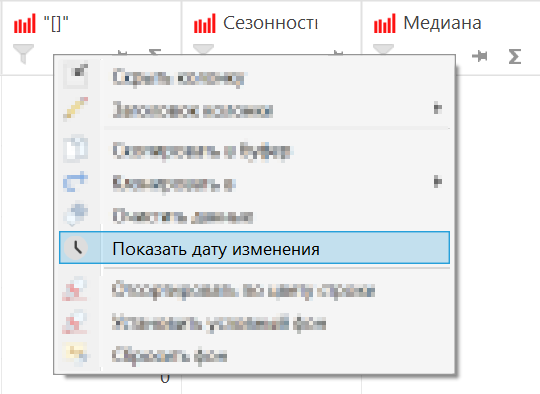Select the "[]" column header text

click(56, 24)
